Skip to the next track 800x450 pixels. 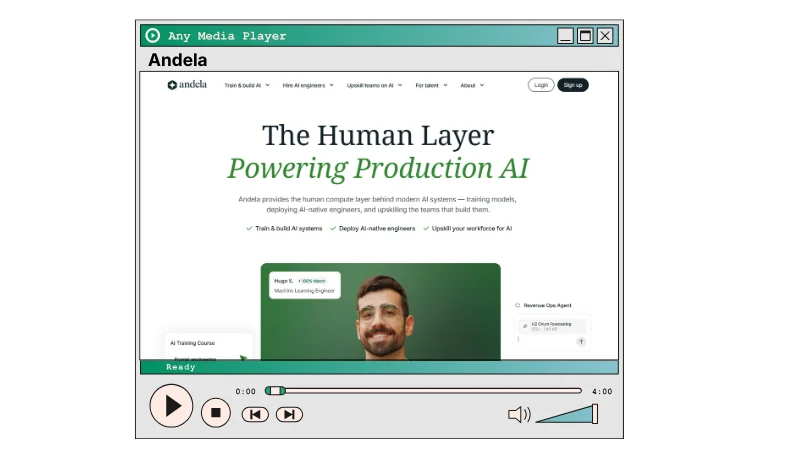click(289, 414)
